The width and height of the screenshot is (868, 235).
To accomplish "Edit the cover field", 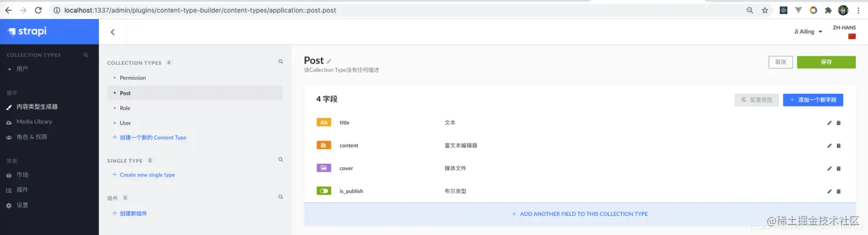I will [x=829, y=168].
